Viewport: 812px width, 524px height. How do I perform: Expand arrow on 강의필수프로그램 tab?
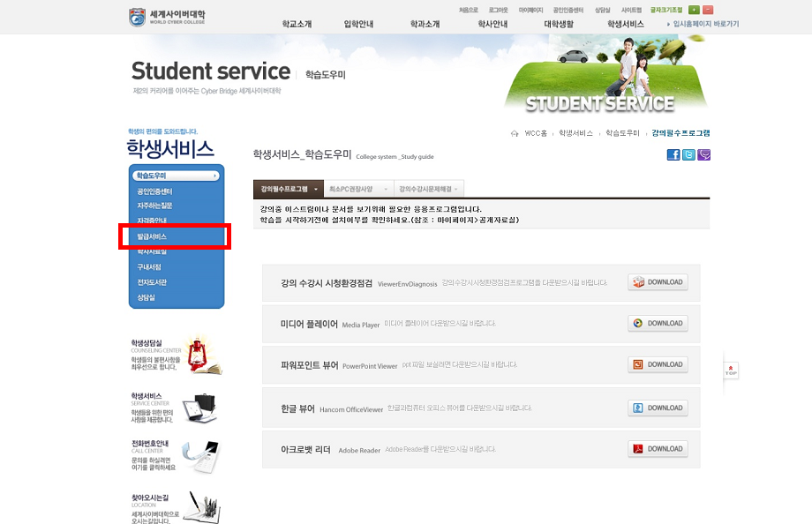(316, 190)
